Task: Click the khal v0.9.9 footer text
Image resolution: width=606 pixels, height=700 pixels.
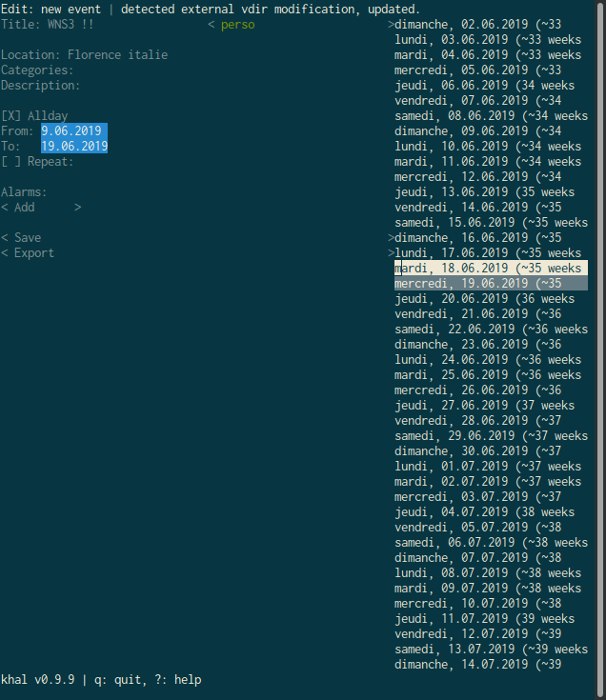Action: click(37, 679)
